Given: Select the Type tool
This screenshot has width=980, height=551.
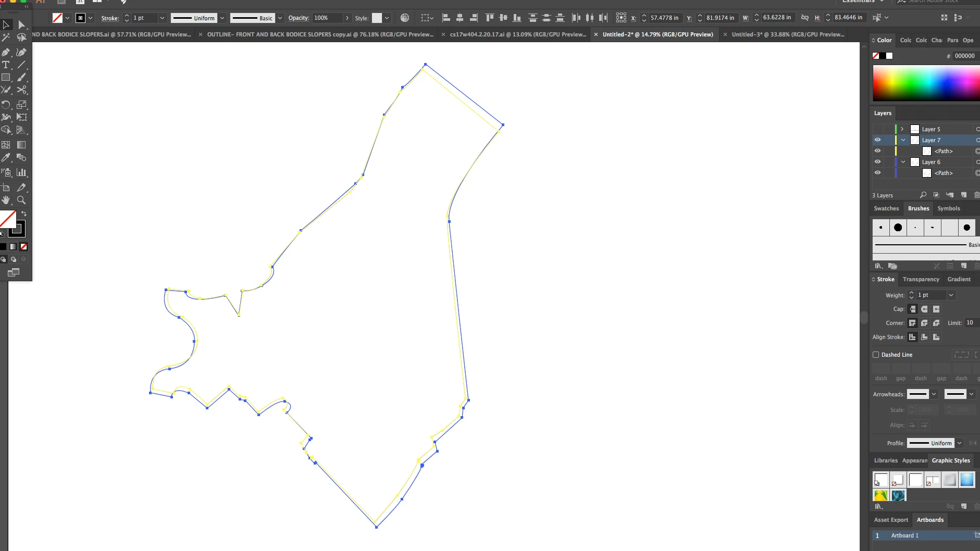Looking at the screenshot, I should click(6, 65).
